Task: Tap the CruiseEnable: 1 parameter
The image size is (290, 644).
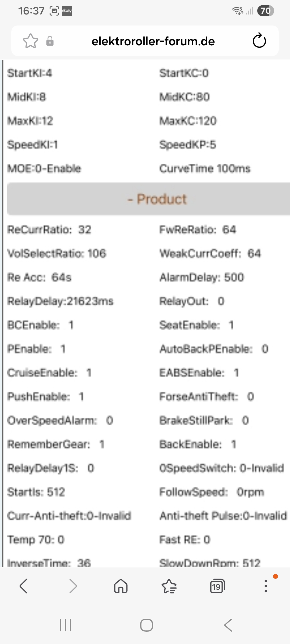Action: coord(49,373)
